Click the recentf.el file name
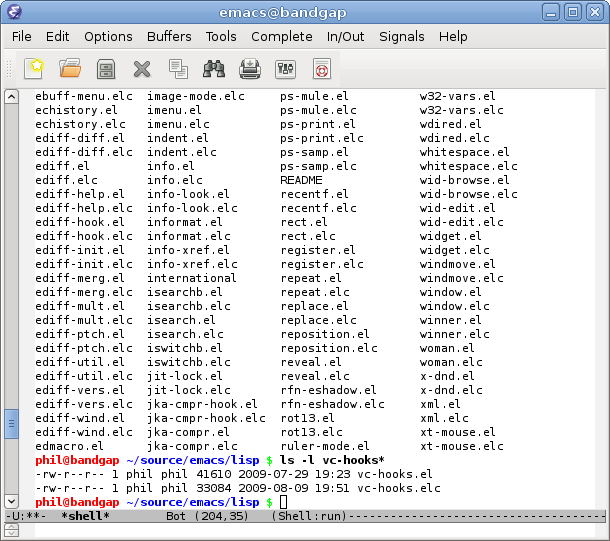This screenshot has height=541, width=610. click(314, 194)
